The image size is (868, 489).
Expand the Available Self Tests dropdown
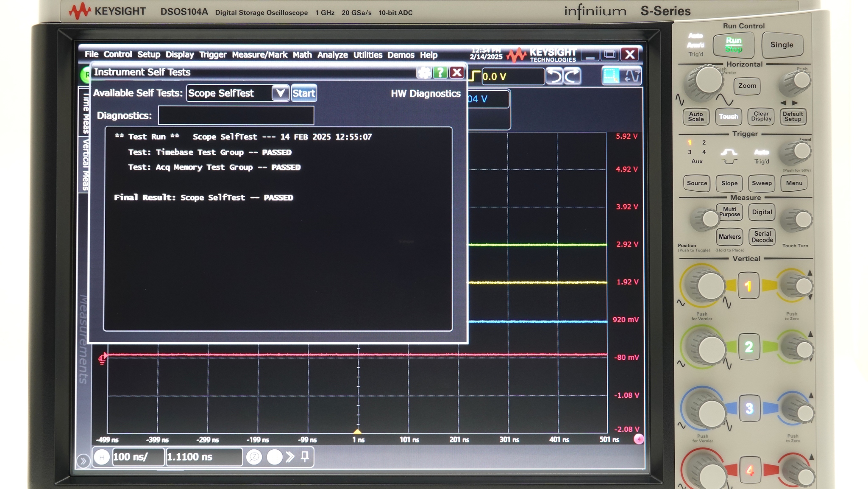pyautogui.click(x=280, y=93)
